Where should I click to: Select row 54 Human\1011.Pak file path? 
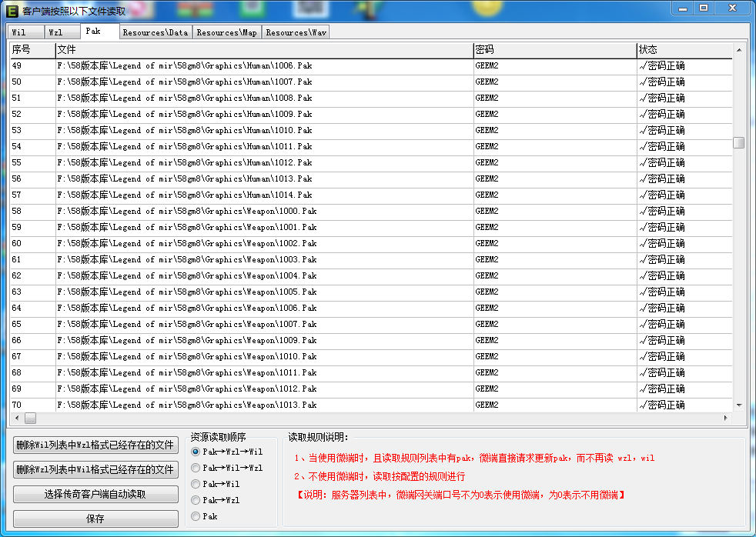coord(185,146)
